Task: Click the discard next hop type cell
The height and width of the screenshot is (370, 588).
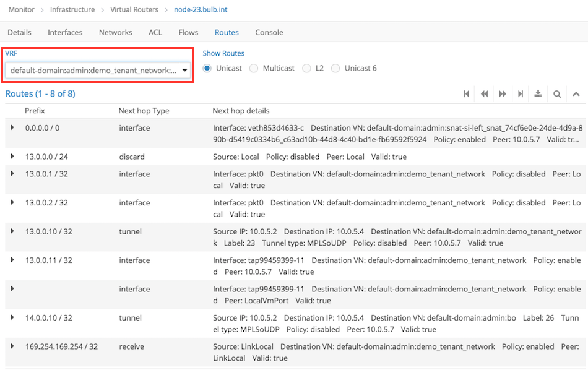Action: 132,157
